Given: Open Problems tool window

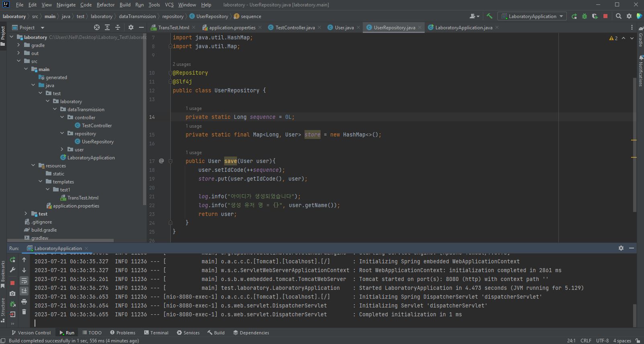Looking at the screenshot, I should [123, 333].
